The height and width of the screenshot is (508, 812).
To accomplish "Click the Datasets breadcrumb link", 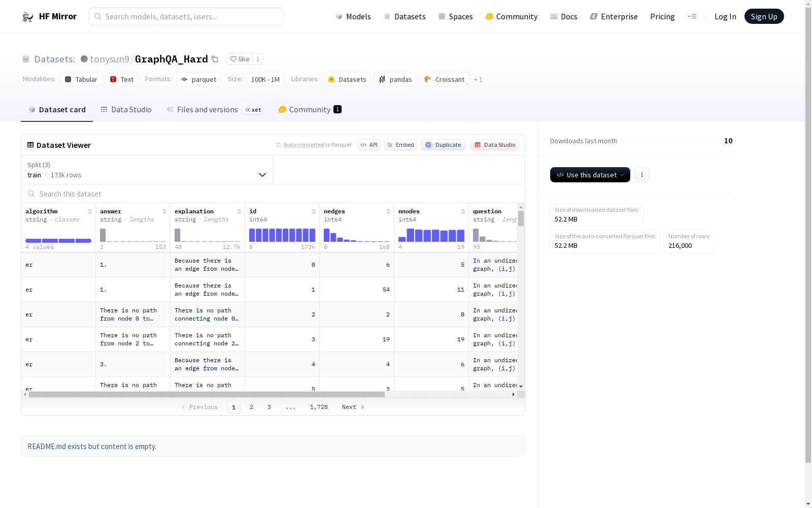I will [55, 59].
